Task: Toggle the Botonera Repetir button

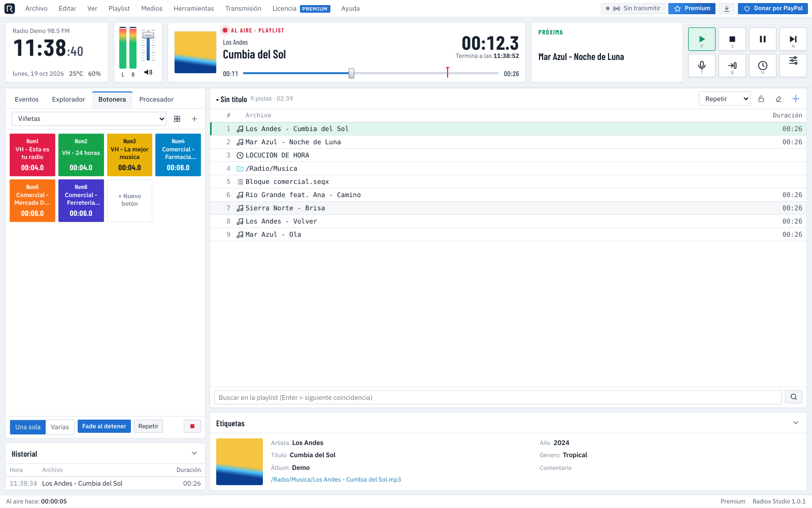Action: (x=148, y=426)
